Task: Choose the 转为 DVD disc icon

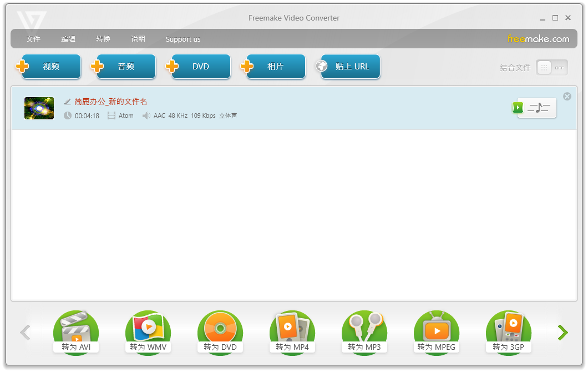Action: pyautogui.click(x=220, y=331)
